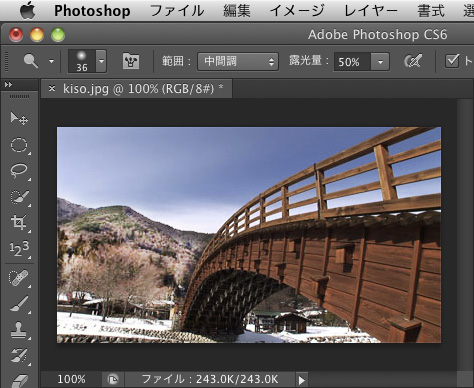
Task: Click the tools panel grip handle
Action: [19, 97]
